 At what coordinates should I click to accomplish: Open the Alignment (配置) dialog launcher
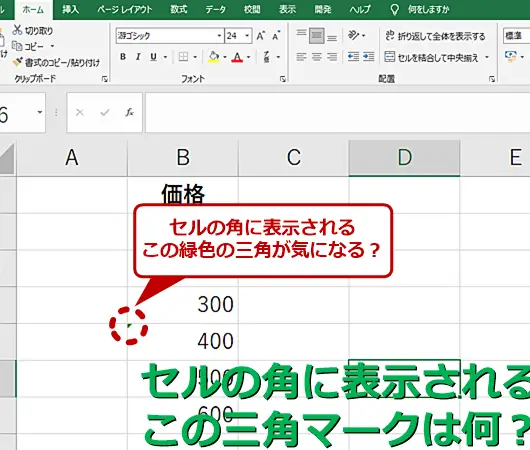coord(492,79)
